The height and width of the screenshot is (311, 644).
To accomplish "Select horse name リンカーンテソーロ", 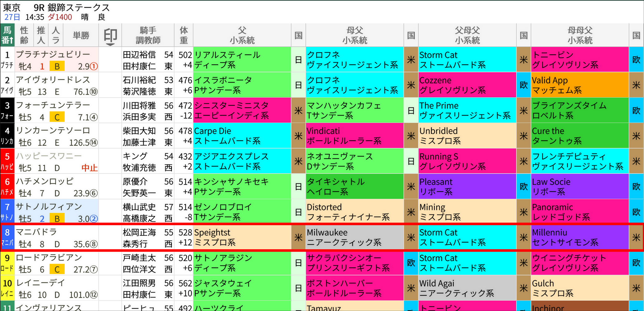I will [53, 131].
